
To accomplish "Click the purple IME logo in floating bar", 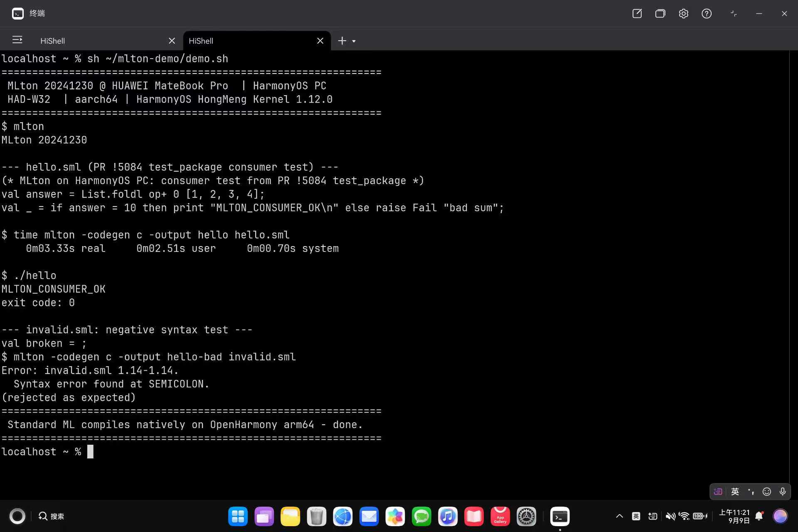I will coord(718,492).
